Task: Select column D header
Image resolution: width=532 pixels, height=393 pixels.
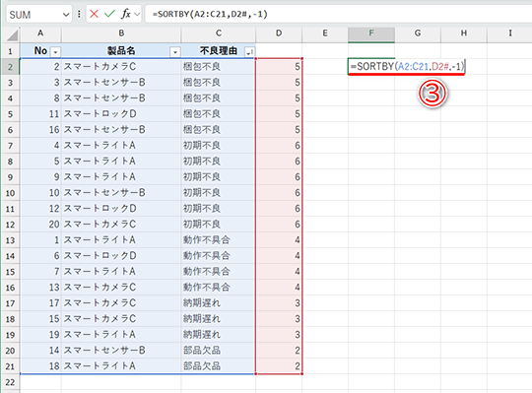Action: [279, 33]
